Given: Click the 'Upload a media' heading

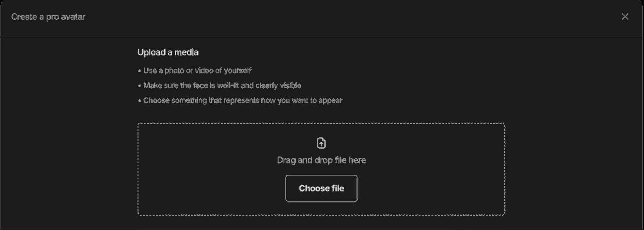Looking at the screenshot, I should click(168, 52).
